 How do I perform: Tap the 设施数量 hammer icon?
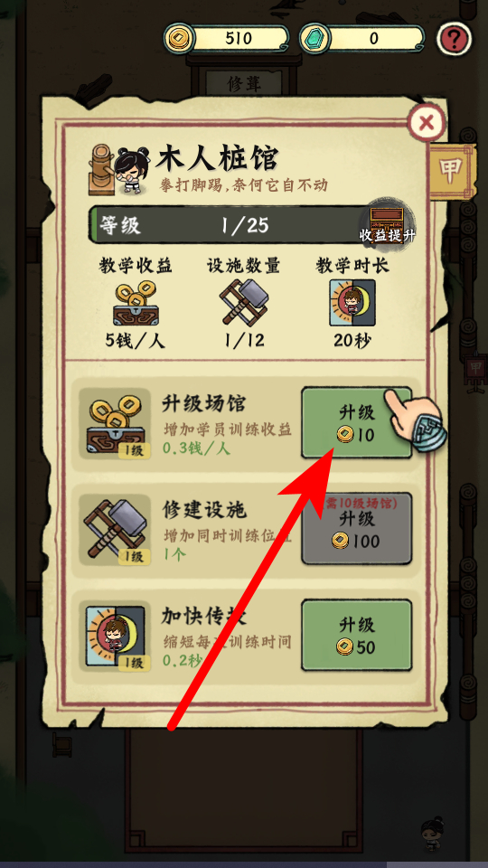[243, 302]
